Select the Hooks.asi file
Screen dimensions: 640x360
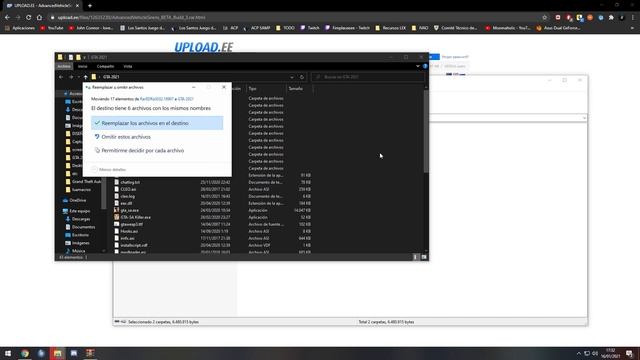point(129,231)
